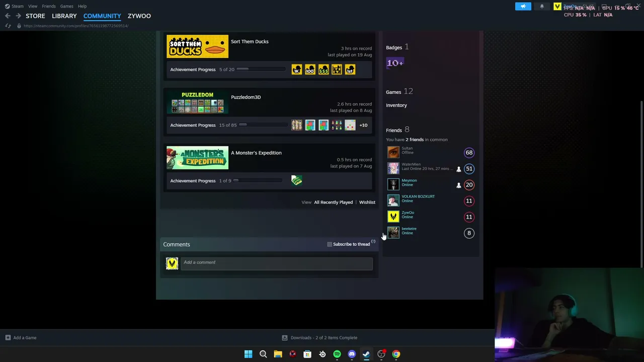Open the Steam announcements megaphone button
The width and height of the screenshot is (644, 362).
[523, 6]
